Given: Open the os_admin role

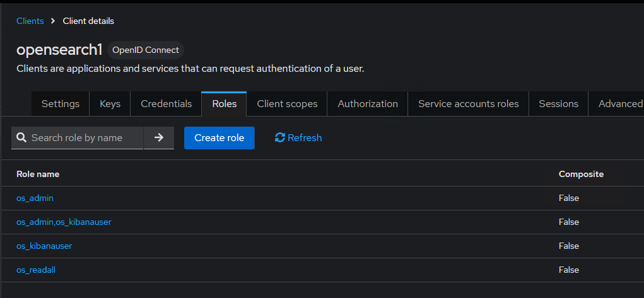Looking at the screenshot, I should tap(35, 198).
